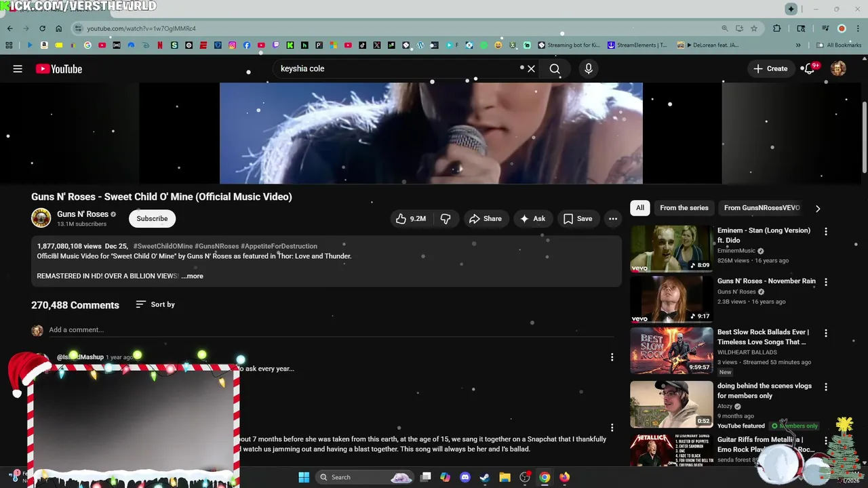Viewport: 868px width, 488px height.
Task: Open the page zoom magnifier icon
Action: coord(724,28)
